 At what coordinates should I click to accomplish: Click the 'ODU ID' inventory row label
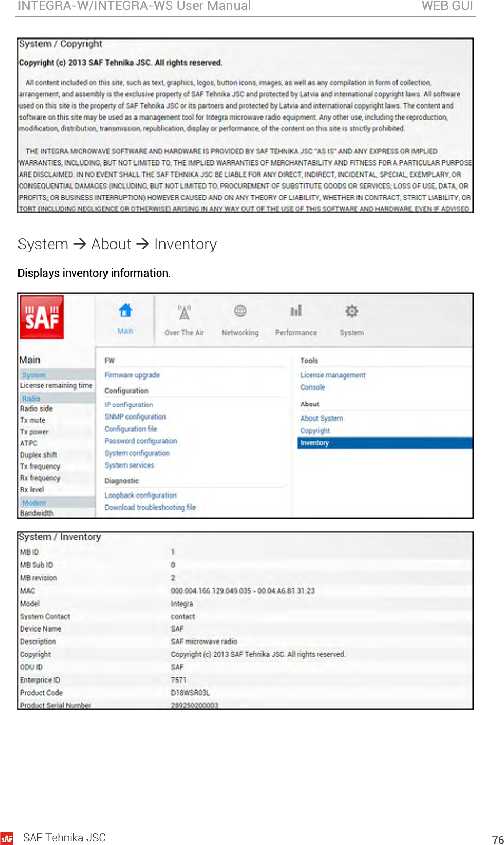(x=31, y=667)
